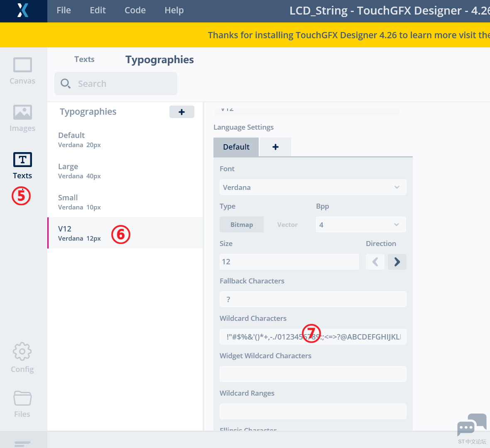Switch to the Typographies tab
This screenshot has width=490, height=448.
pos(160,59)
